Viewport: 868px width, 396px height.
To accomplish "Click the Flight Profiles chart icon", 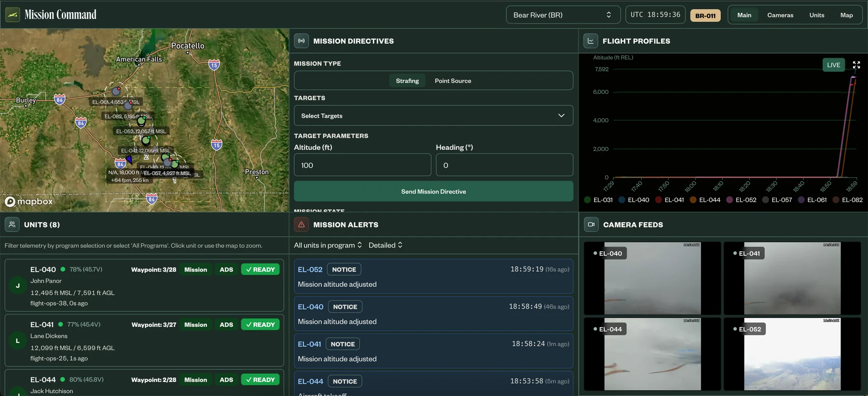I will pos(591,41).
